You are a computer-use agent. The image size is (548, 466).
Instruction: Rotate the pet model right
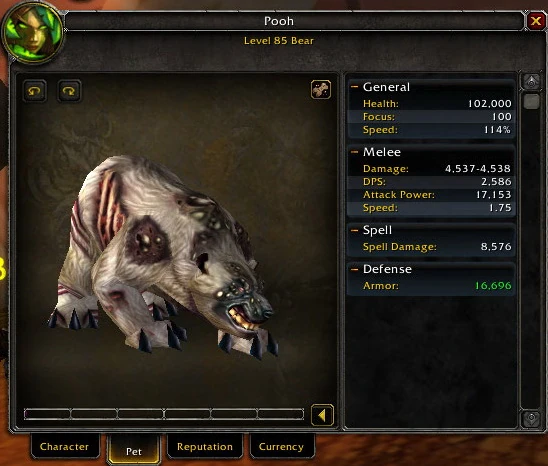(x=69, y=91)
